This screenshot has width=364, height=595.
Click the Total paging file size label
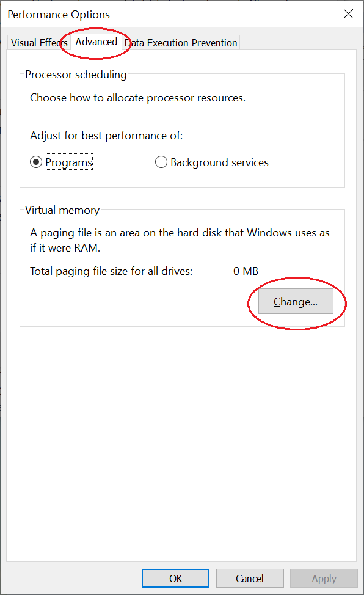pyautogui.click(x=111, y=271)
